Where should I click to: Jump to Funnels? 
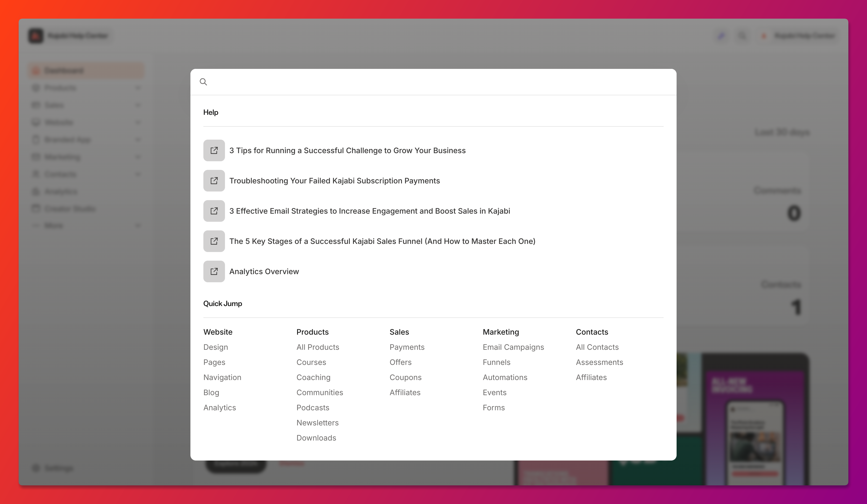496,362
